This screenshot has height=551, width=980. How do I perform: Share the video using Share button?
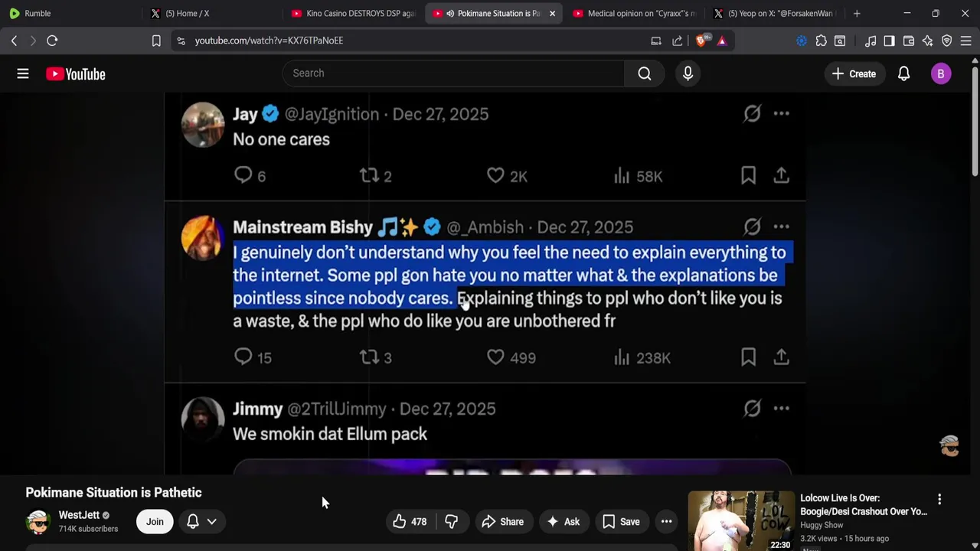click(502, 522)
